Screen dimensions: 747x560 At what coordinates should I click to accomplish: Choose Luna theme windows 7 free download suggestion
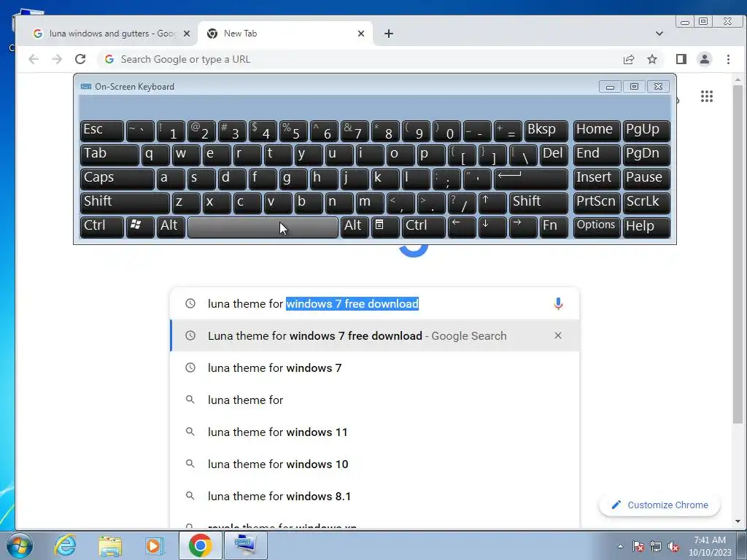(374, 335)
